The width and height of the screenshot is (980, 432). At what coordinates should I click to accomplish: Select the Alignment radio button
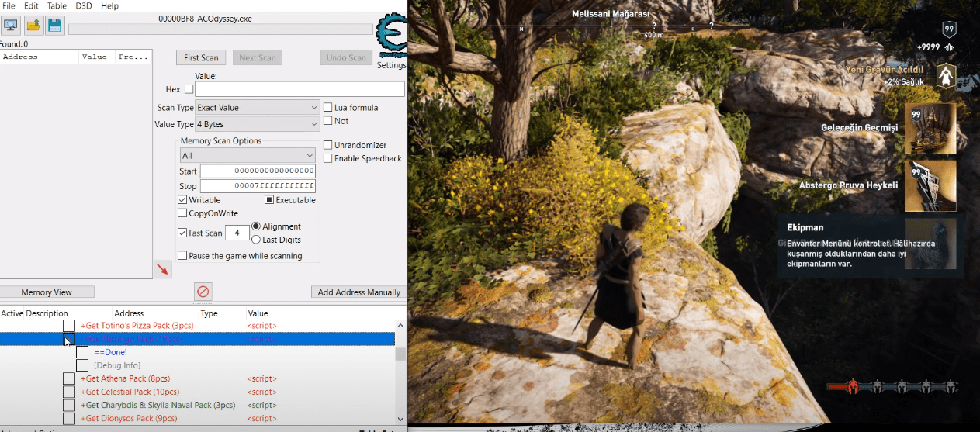point(256,226)
